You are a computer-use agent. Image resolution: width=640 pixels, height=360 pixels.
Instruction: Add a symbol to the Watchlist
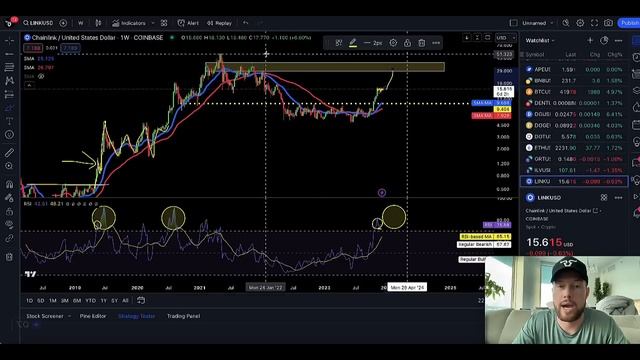pos(590,40)
